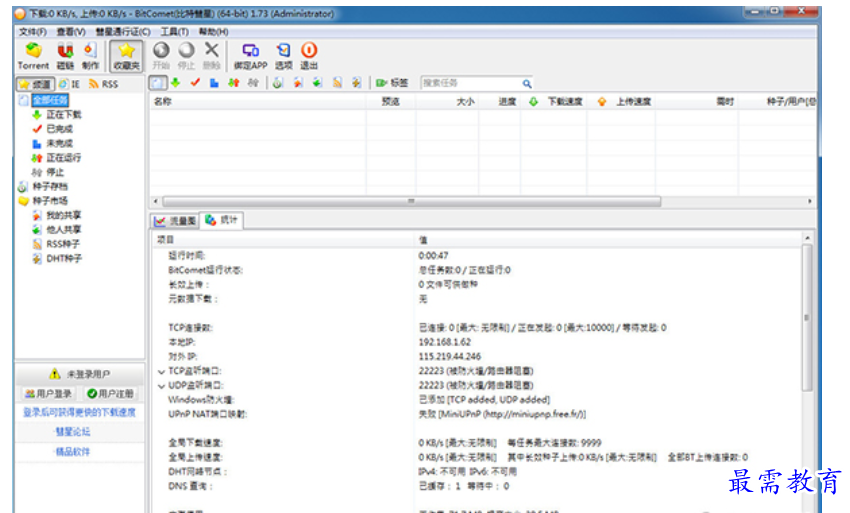Open the 绑定APP bind app tool

[250, 56]
